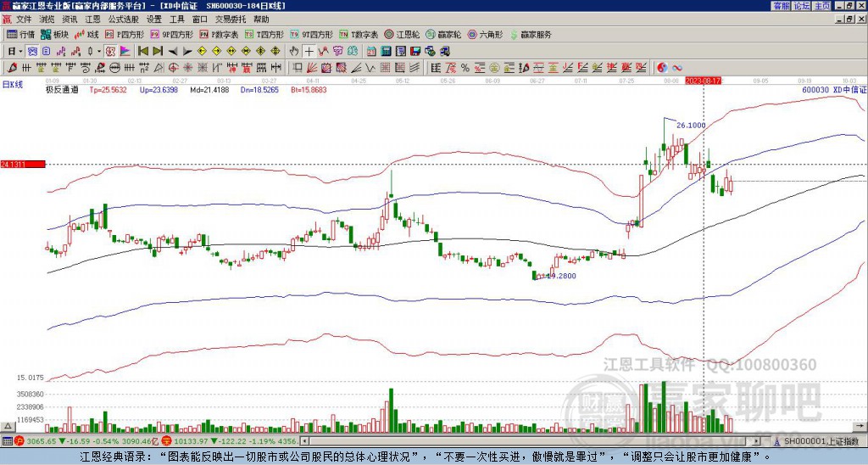Open the 设置 menu
Image resolution: width=868 pixels, height=465 pixels.
click(154, 20)
